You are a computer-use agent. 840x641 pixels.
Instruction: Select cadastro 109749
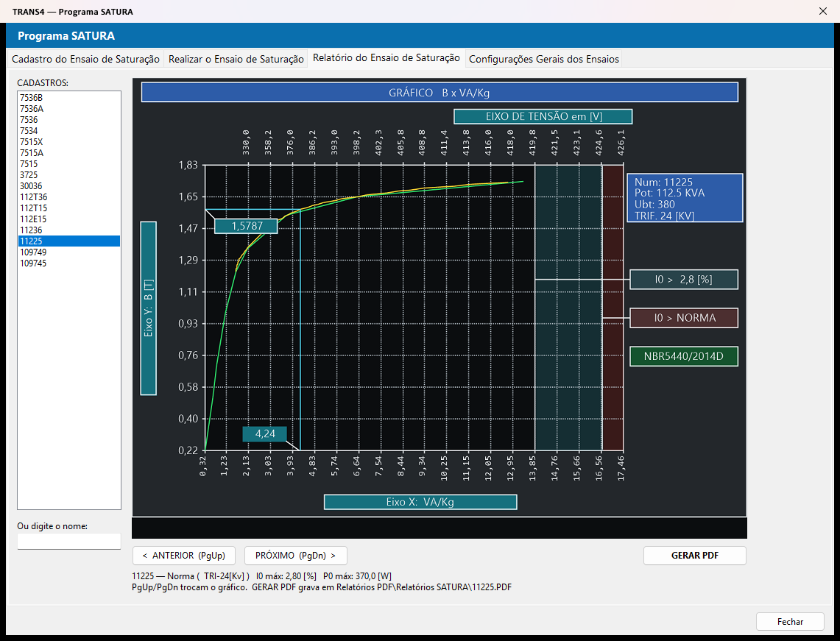[69, 252]
